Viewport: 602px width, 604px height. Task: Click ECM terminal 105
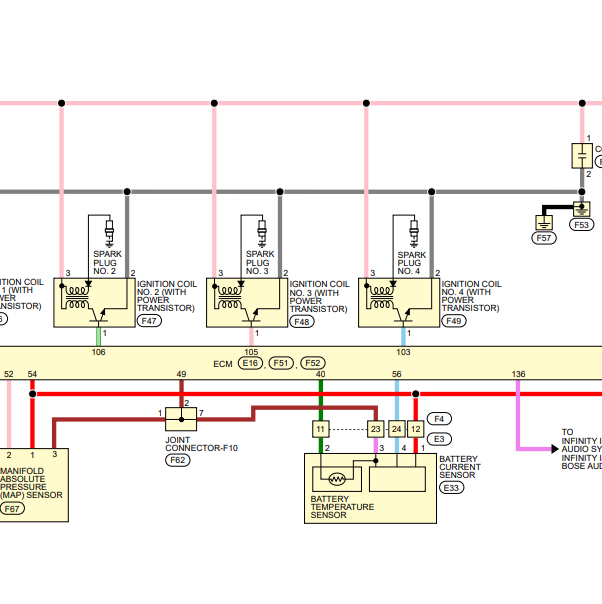[251, 352]
